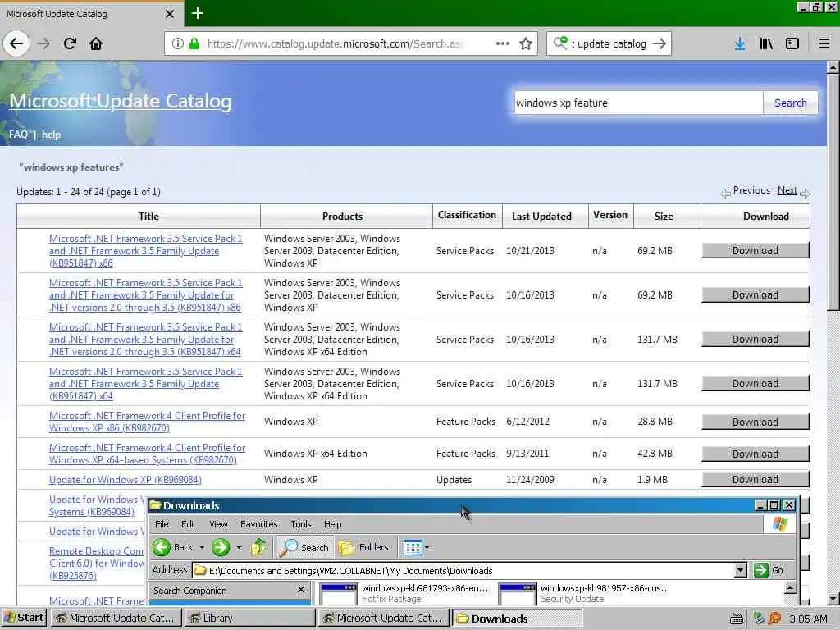Click green Forward button in Downloads window
The width and height of the screenshot is (840, 630).
220,547
